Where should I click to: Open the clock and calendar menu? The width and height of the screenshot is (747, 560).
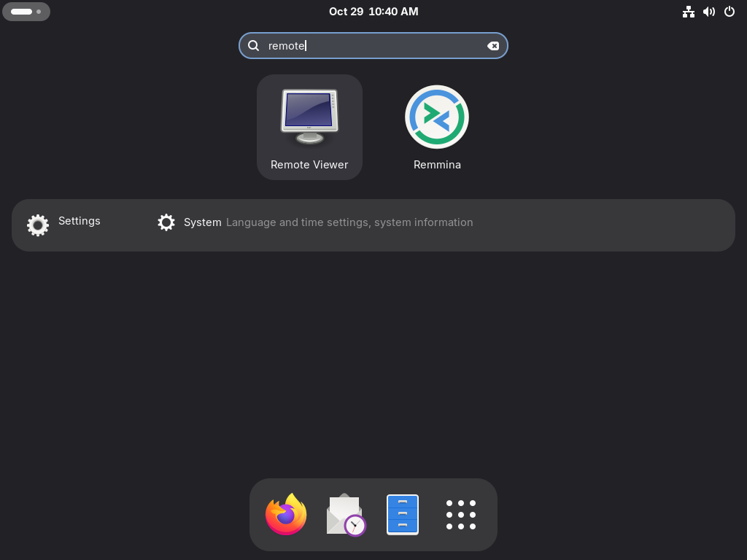(x=373, y=12)
